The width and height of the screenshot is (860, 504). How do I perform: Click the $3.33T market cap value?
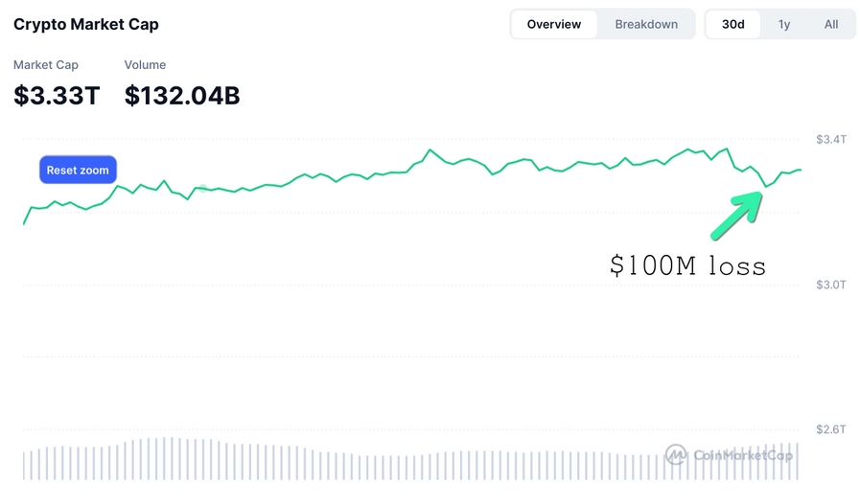pos(57,96)
